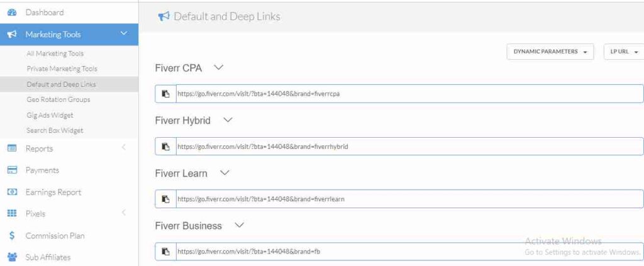
Task: Open the Dynamic Parameters dropdown
Action: (550, 52)
